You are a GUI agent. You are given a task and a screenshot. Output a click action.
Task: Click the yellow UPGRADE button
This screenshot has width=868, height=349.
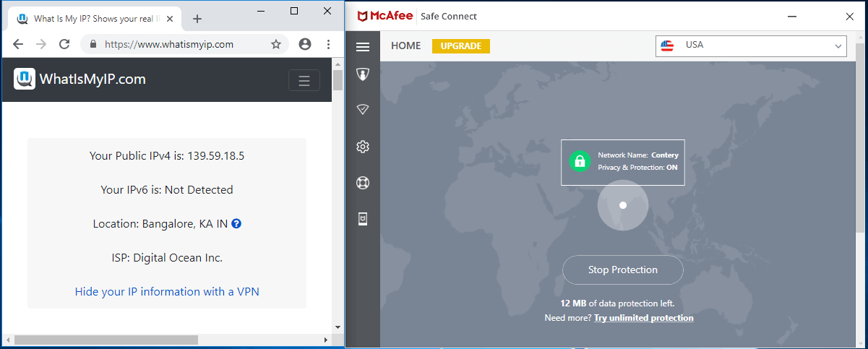[460, 46]
